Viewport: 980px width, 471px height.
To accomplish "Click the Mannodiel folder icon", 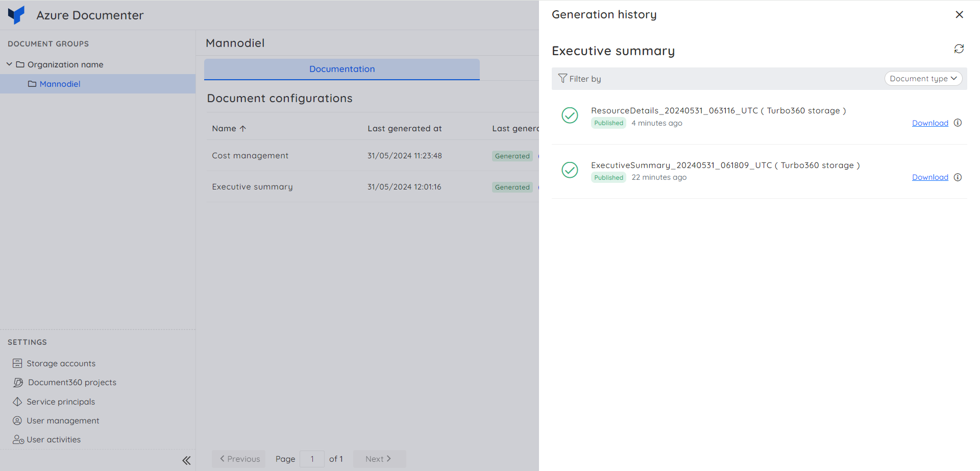I will [32, 84].
